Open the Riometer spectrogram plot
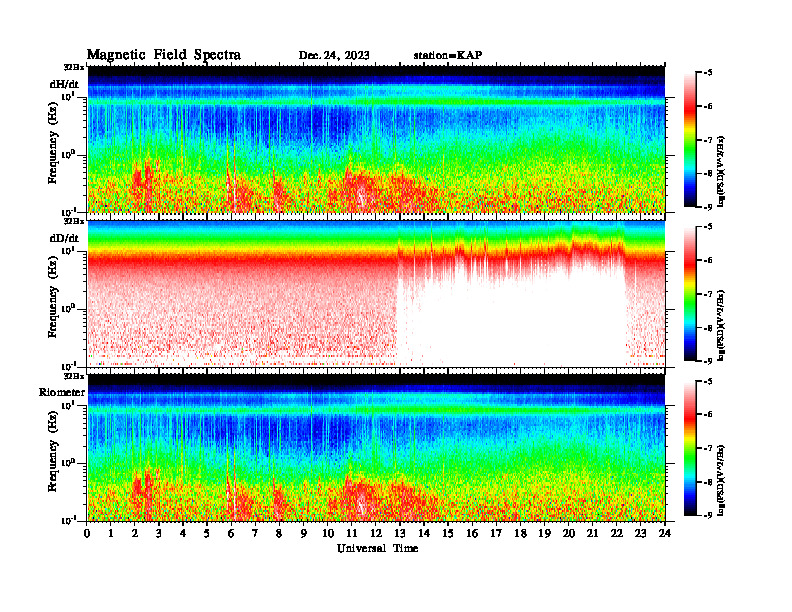 click(x=376, y=447)
